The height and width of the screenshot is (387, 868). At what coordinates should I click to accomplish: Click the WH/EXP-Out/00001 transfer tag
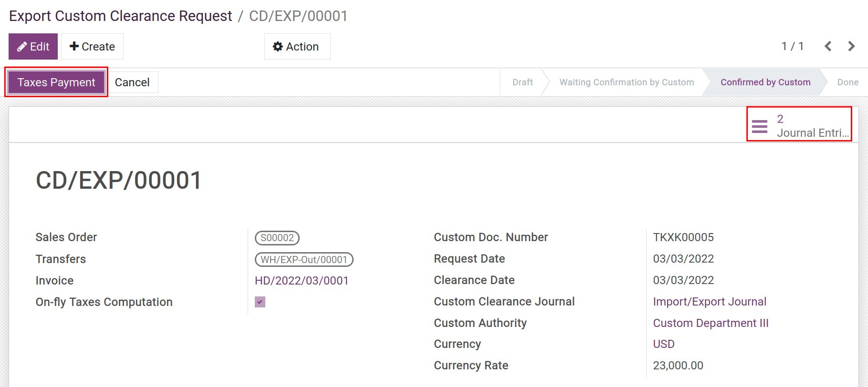(304, 260)
